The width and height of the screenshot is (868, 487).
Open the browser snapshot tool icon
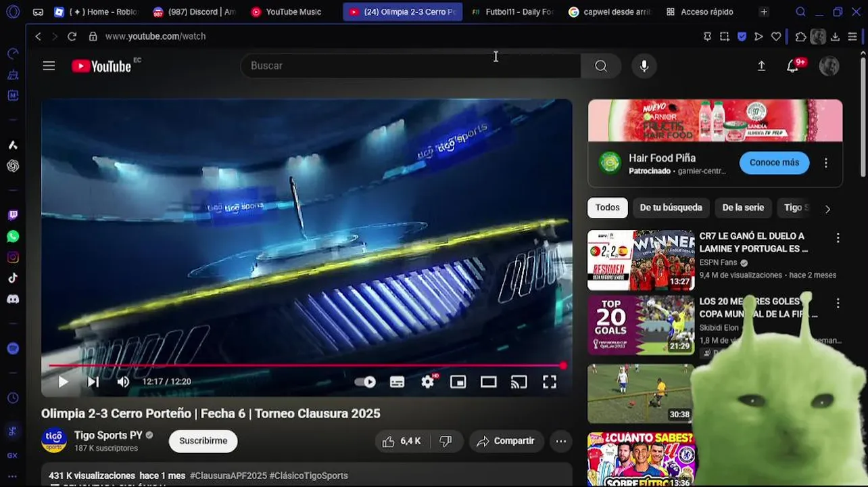725,37
